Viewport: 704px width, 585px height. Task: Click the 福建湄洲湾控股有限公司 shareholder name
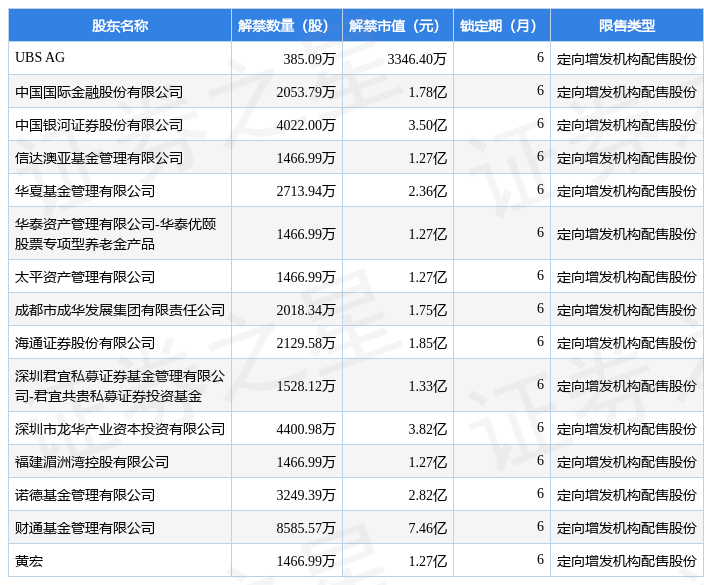(92, 462)
